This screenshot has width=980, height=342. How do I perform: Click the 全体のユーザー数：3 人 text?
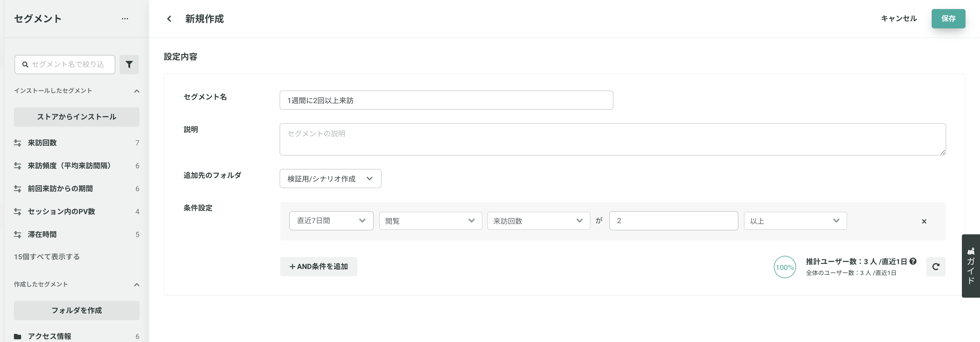coord(838,273)
